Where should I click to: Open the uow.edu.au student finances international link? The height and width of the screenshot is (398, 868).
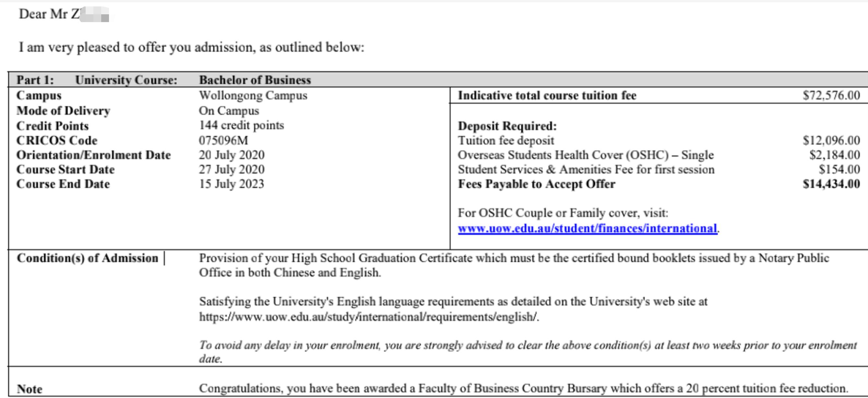pyautogui.click(x=587, y=229)
